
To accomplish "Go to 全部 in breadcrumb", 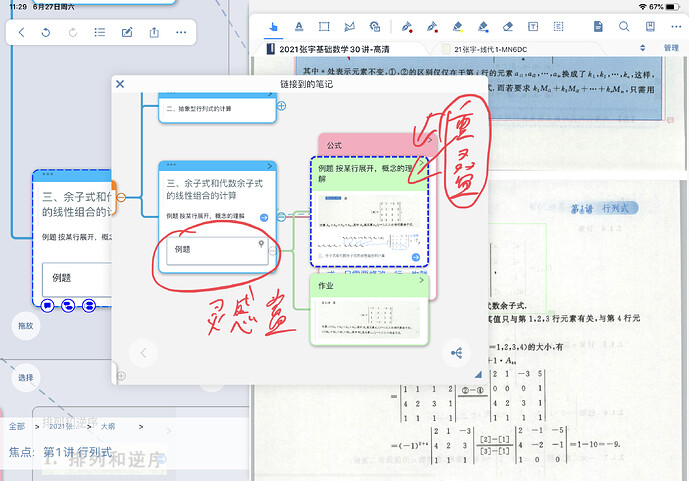I will coord(17,426).
